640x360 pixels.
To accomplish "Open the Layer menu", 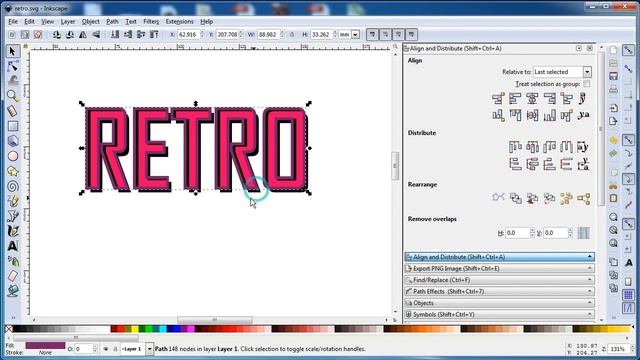I will 68,22.
